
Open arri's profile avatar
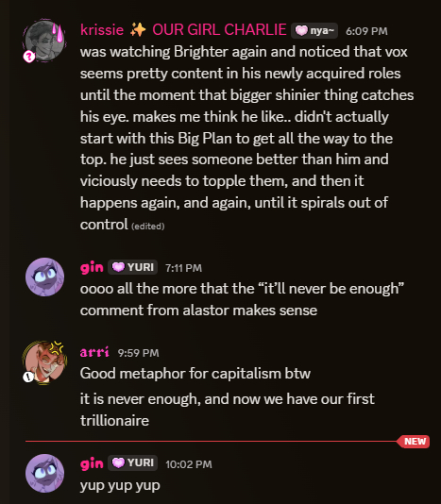(44, 362)
